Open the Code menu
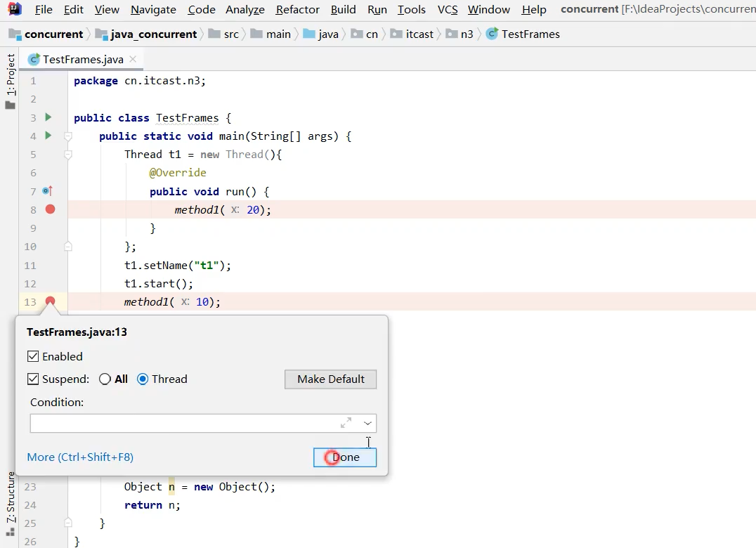Screen dimensions: 756x548 [202, 9]
